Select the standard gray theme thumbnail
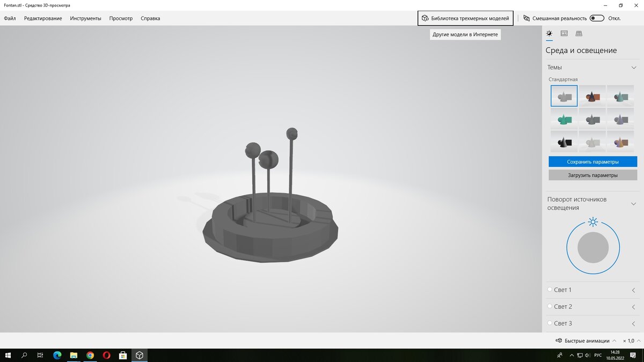Screen dimensions: 644x362 point(564,96)
